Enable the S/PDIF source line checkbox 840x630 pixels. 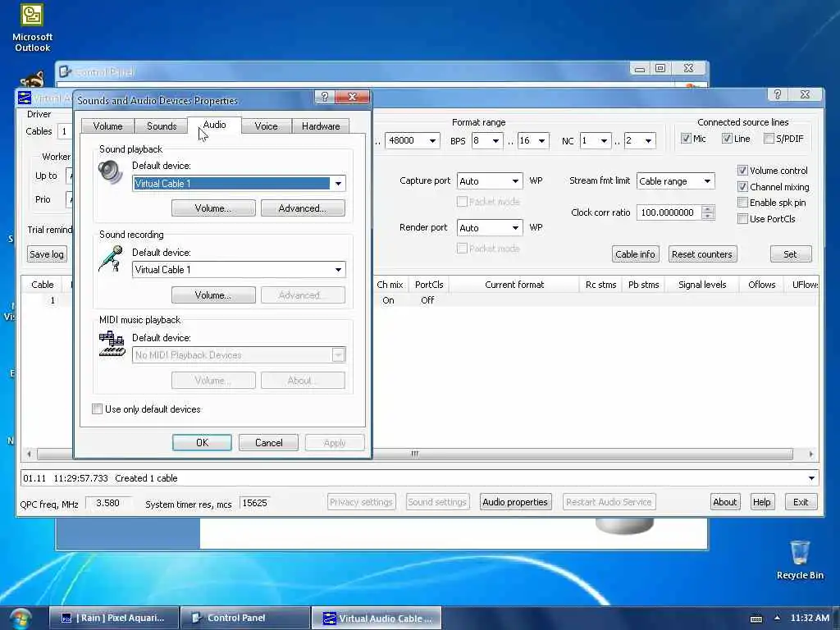(769, 139)
